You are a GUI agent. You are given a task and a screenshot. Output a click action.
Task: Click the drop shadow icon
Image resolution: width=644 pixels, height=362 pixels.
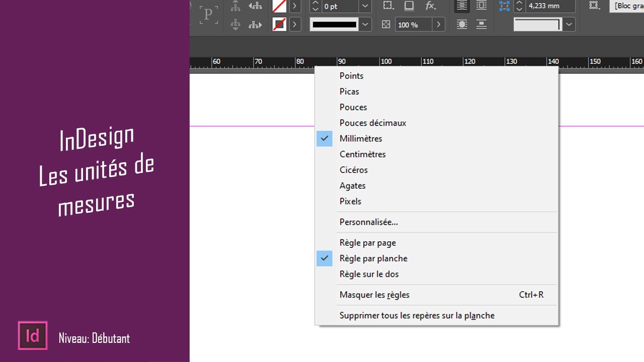pos(409,6)
